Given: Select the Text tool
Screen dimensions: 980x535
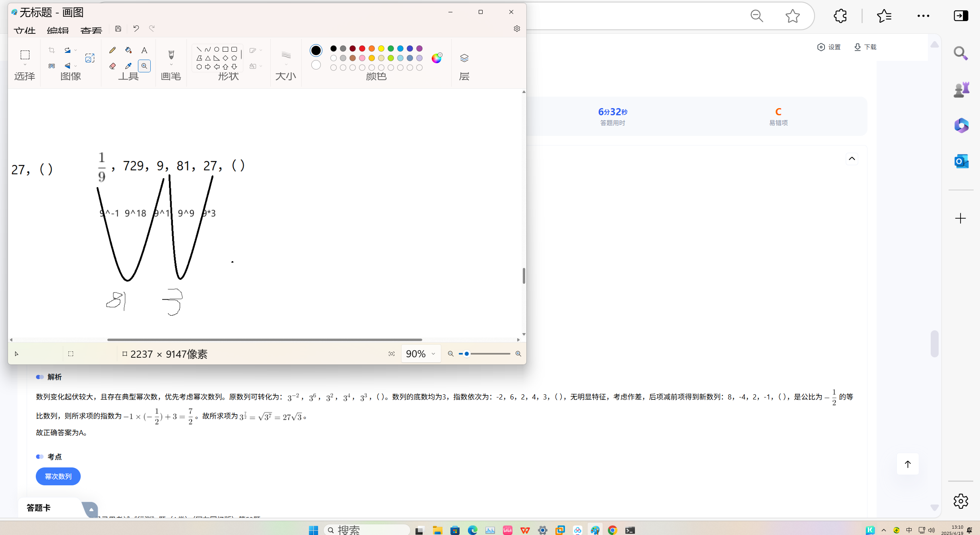Looking at the screenshot, I should click(144, 50).
